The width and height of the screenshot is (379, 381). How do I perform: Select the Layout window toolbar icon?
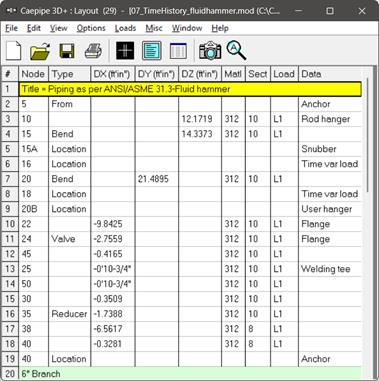[152, 51]
